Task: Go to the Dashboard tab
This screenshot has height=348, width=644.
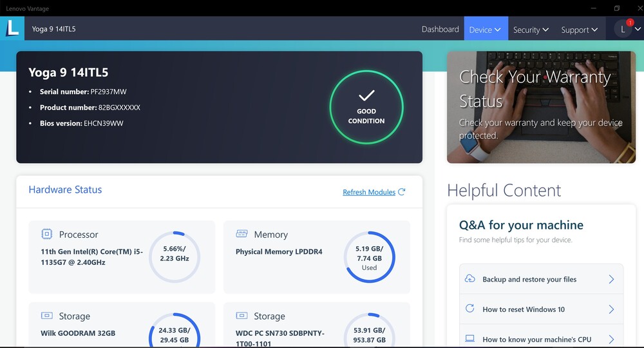Action: (x=440, y=30)
